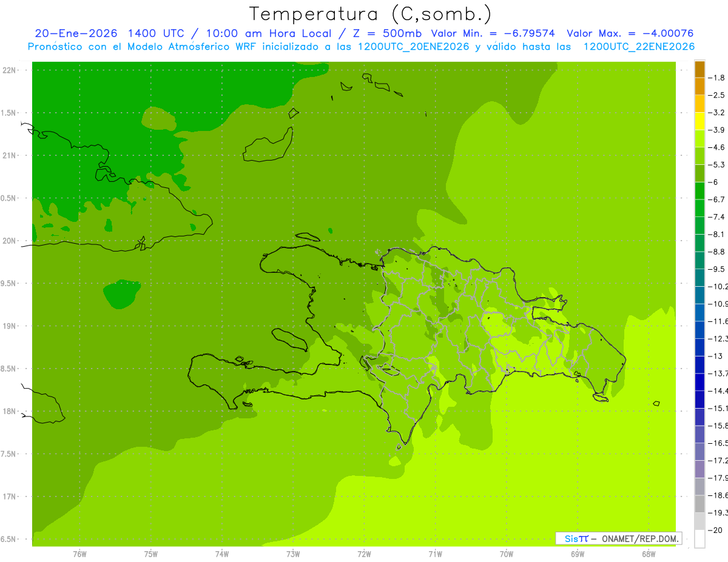Click the teal swatch between -9.5 and -10.2
Viewport: 728px width, 562px height.
(x=699, y=278)
